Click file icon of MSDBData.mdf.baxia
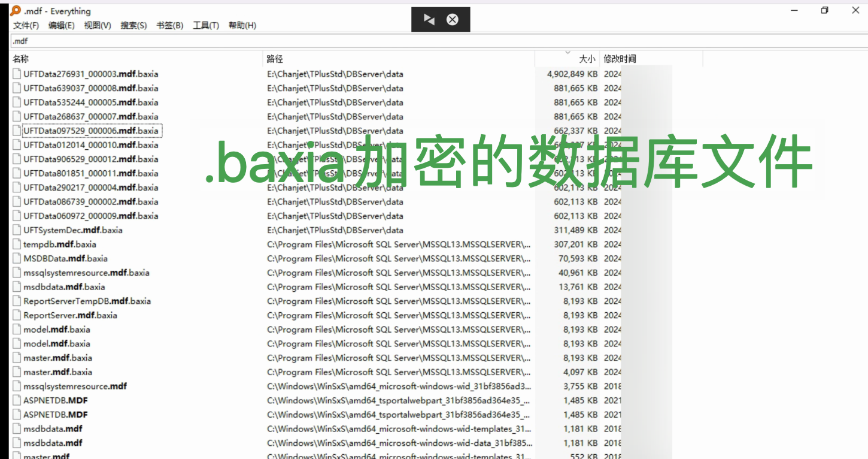Image resolution: width=868 pixels, height=459 pixels. click(x=17, y=259)
